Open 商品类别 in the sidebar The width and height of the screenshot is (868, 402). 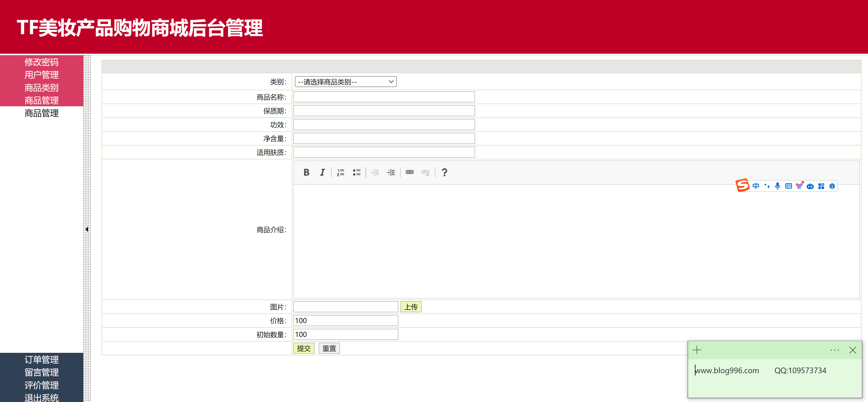click(41, 88)
